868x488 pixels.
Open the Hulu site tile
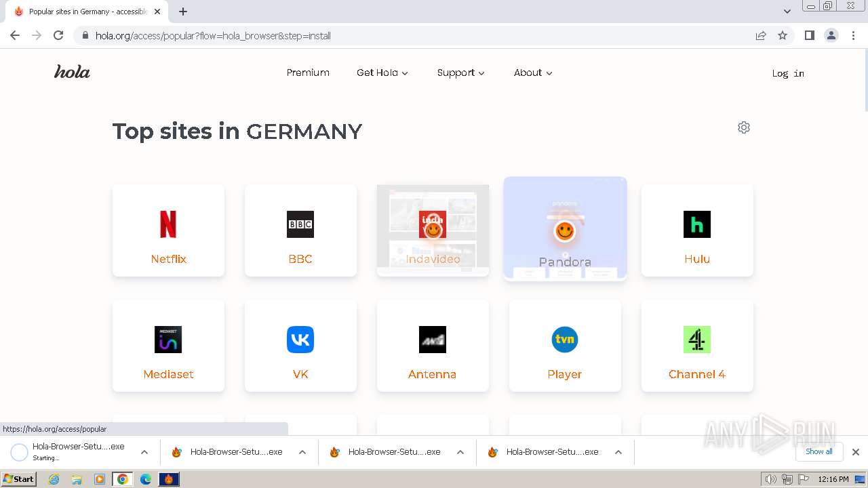tap(697, 230)
